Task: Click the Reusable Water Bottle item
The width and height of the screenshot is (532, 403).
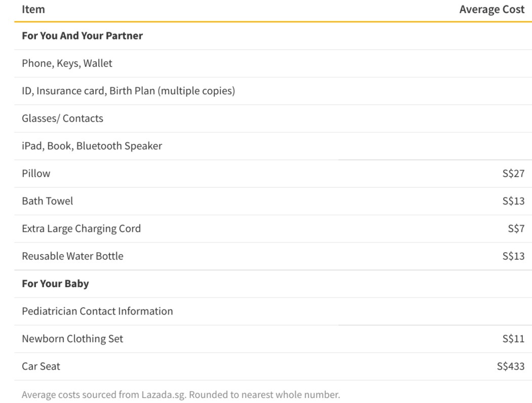Action: (x=72, y=256)
